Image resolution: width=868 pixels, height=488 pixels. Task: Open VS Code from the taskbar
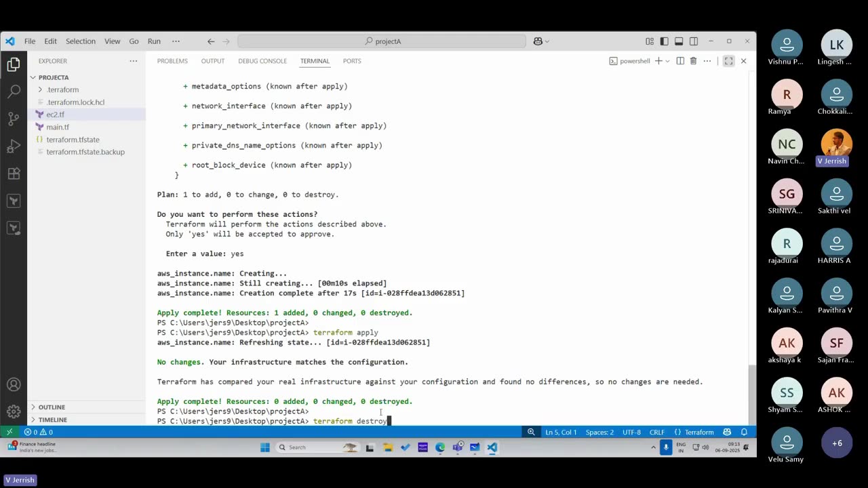(x=492, y=447)
